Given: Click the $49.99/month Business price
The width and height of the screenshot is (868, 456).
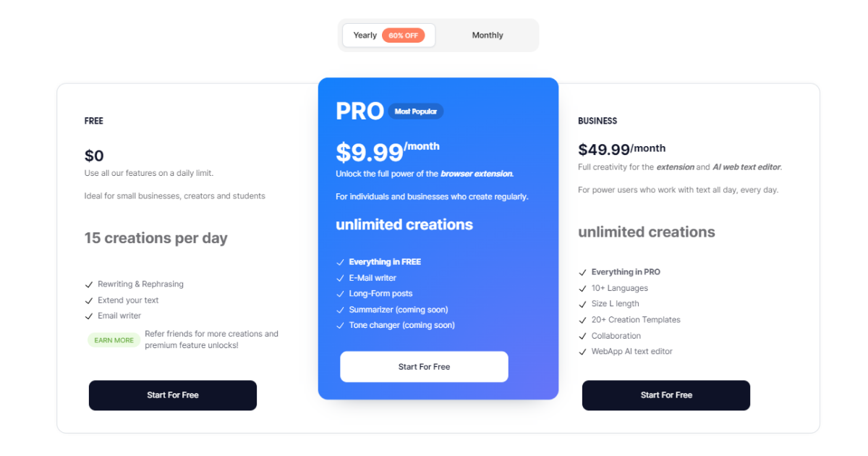Looking at the screenshot, I should [621, 149].
